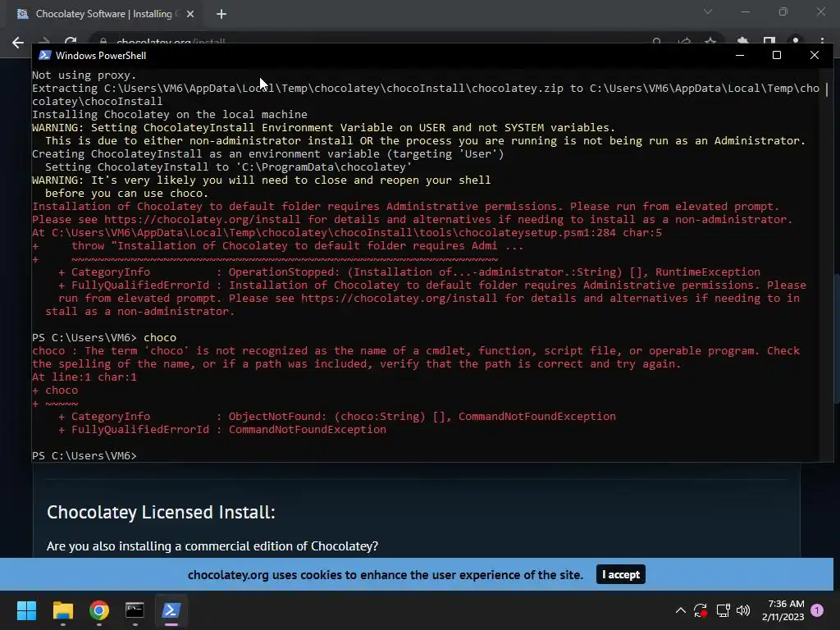The width and height of the screenshot is (840, 630).
Task: Go back in Chrome
Action: (x=18, y=43)
